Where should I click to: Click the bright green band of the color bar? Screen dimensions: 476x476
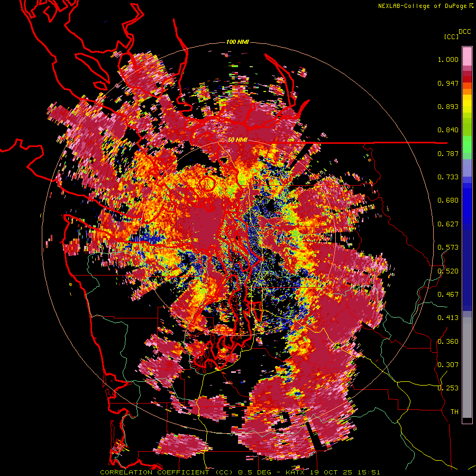click(x=467, y=144)
